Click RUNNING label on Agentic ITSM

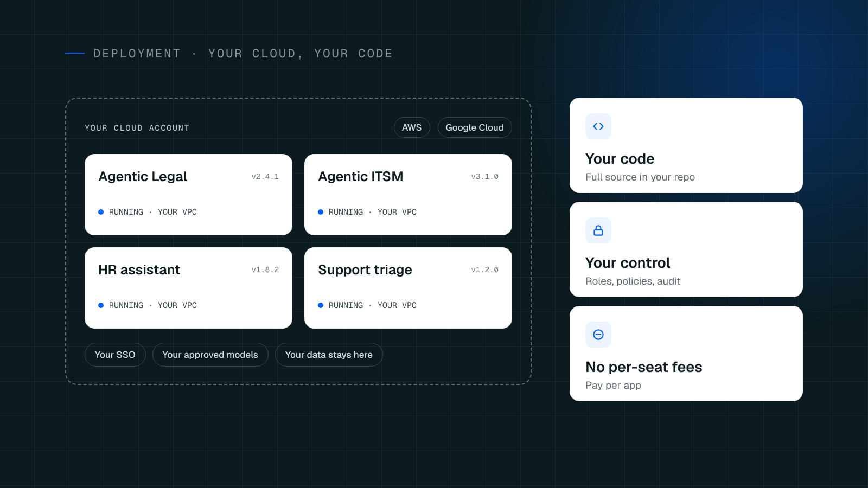[x=346, y=212]
